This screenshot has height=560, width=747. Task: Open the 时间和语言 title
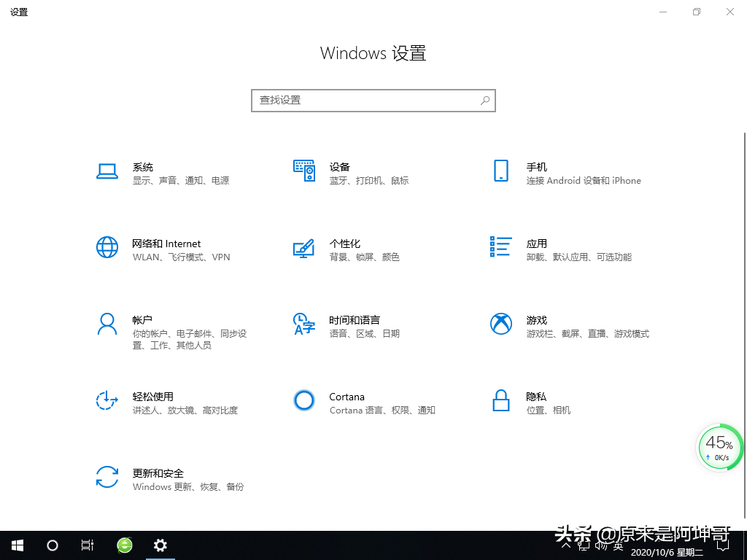tap(355, 320)
